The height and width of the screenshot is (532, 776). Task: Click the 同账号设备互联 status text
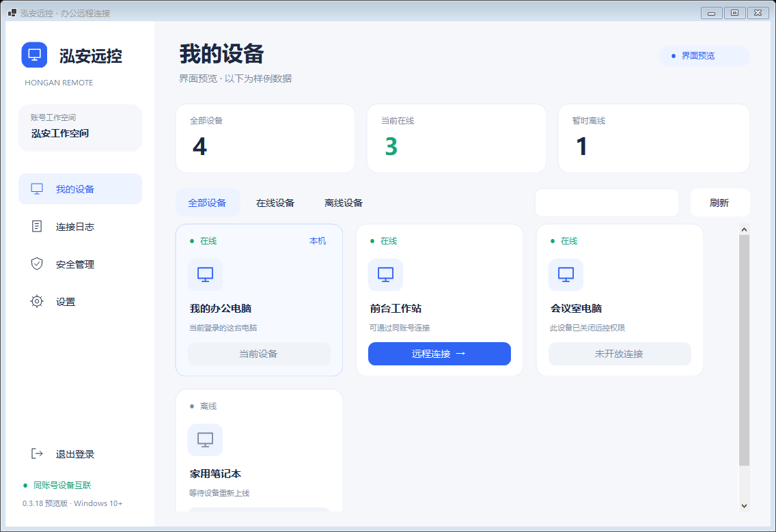(x=62, y=485)
